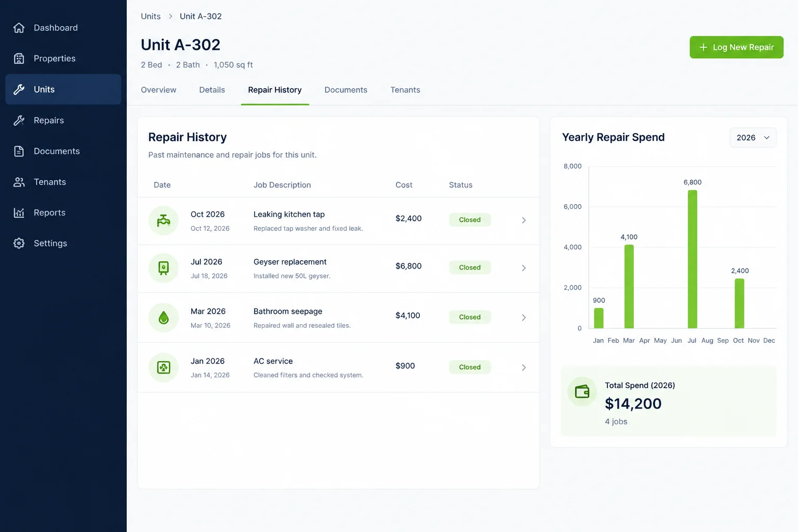
Task: Click the Dashboard home icon
Action: 19,28
